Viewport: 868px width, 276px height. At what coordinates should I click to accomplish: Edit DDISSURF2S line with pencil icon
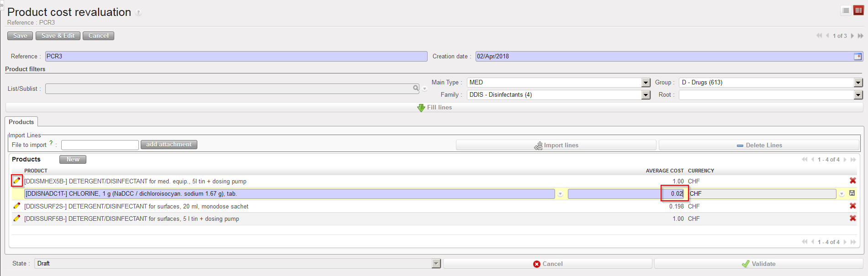(17, 206)
